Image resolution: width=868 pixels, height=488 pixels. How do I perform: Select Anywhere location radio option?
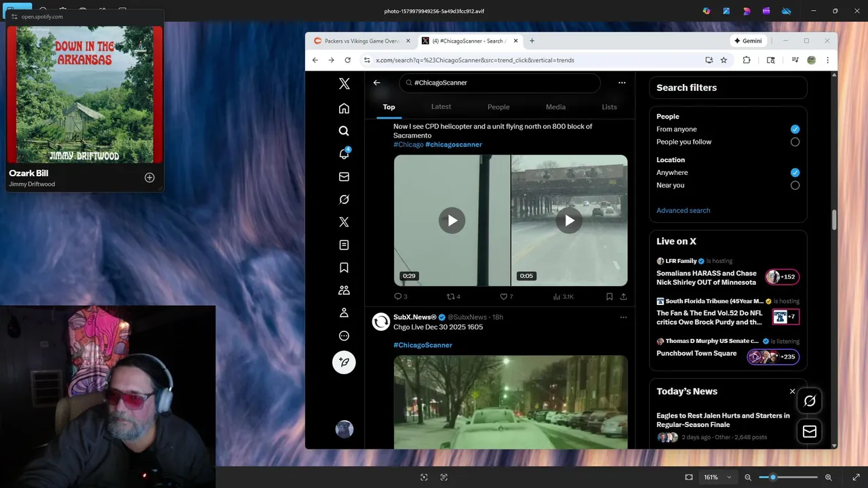coord(795,172)
